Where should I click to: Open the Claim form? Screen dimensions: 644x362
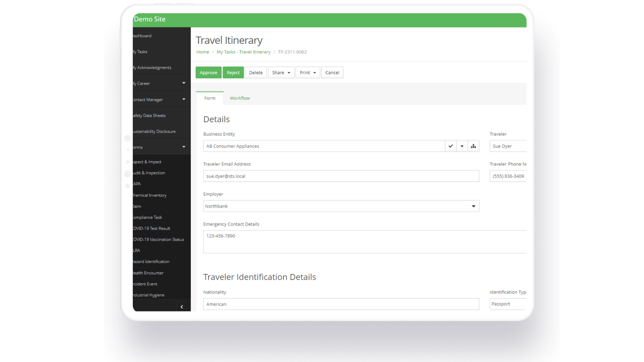tap(137, 206)
